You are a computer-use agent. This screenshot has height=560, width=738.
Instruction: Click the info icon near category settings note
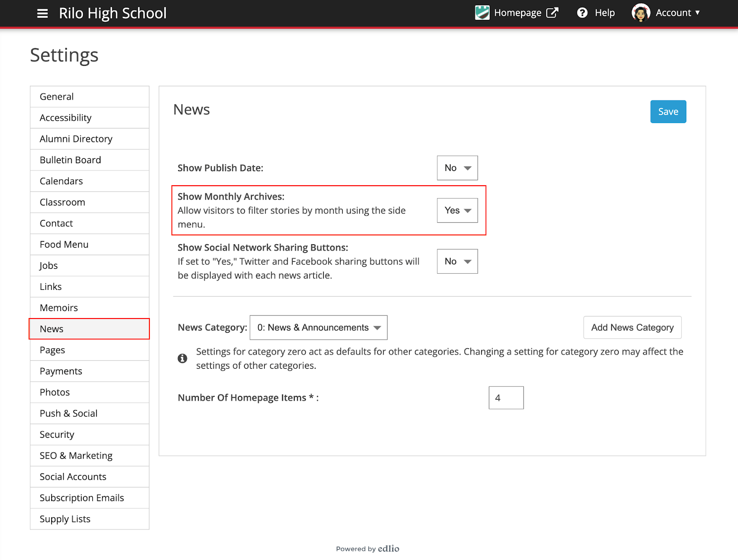click(x=183, y=359)
